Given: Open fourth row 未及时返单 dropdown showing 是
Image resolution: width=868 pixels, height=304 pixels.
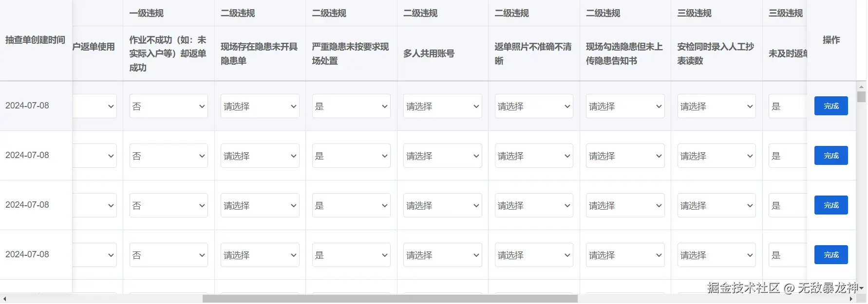Looking at the screenshot, I should (787, 255).
